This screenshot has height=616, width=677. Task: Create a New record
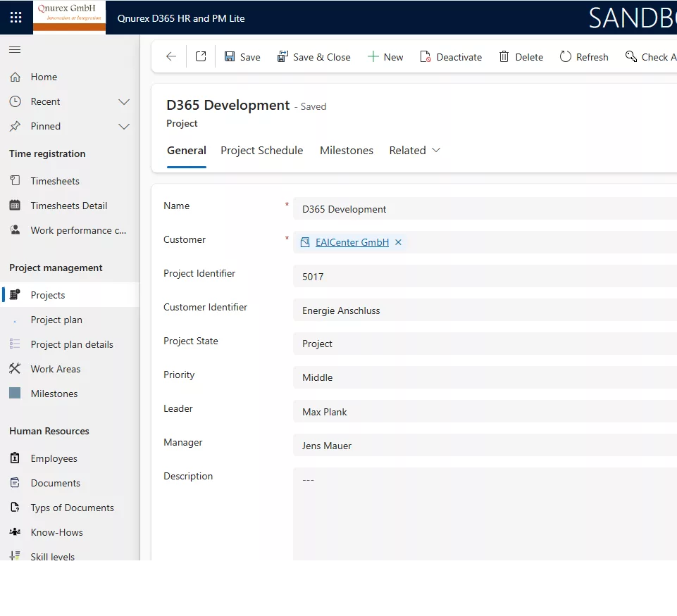point(385,57)
